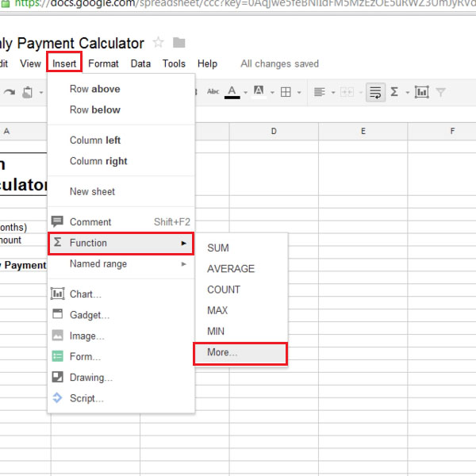
Task: Open merge cells dropdown arrow
Action: click(x=361, y=92)
